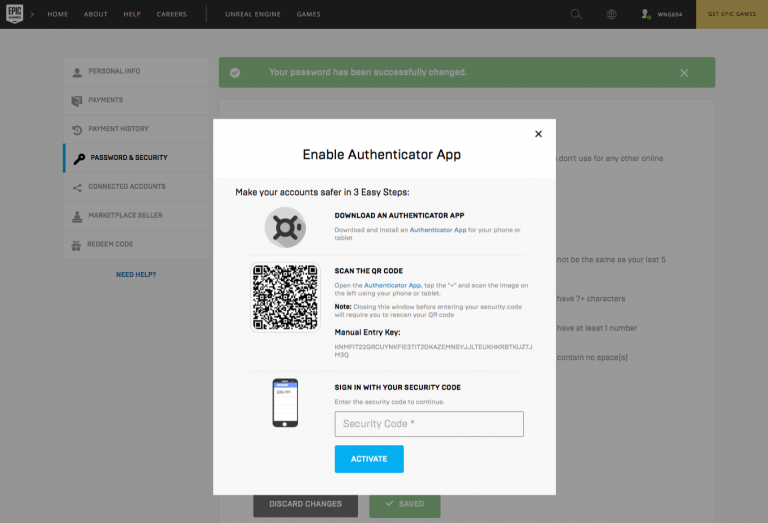Open the Careers menu item
Screen dimensions: 768x523
pos(171,14)
